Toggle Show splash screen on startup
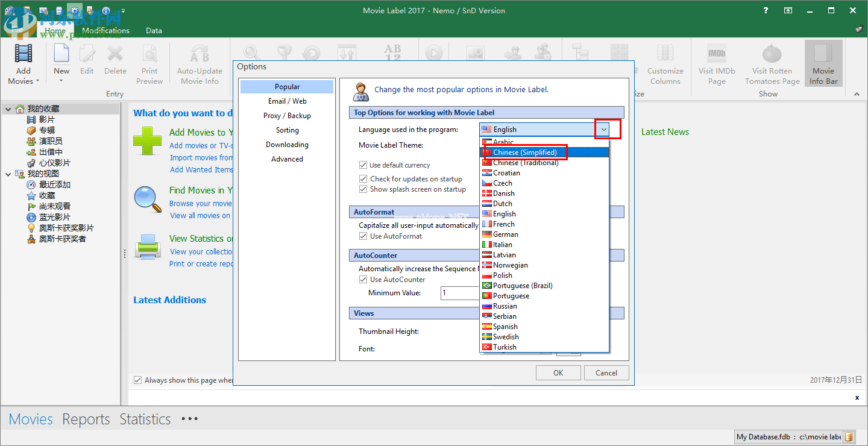868x446 pixels. (x=363, y=189)
